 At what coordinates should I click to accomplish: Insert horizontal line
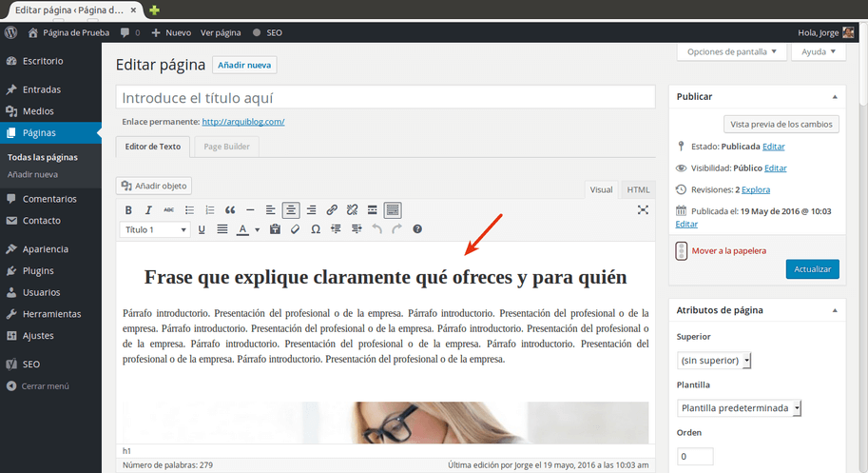(250, 210)
